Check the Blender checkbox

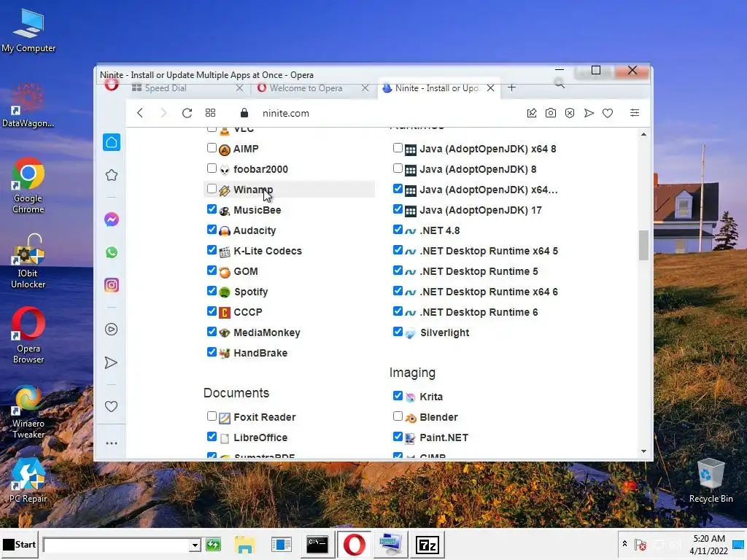pos(398,416)
